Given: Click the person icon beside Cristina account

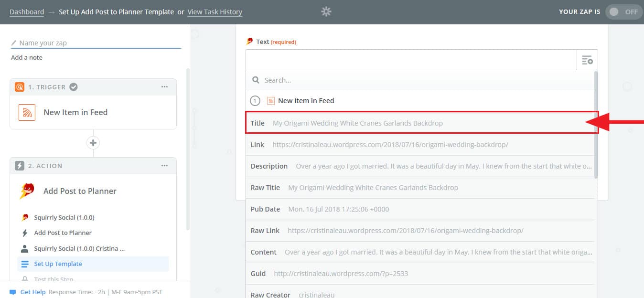Looking at the screenshot, I should click(25, 248).
